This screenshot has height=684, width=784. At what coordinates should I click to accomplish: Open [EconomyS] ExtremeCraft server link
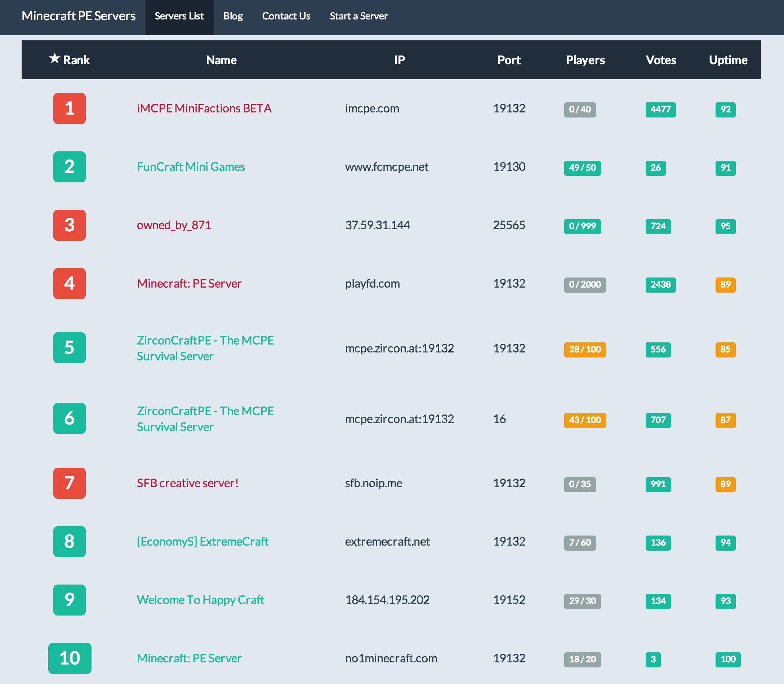click(x=202, y=542)
